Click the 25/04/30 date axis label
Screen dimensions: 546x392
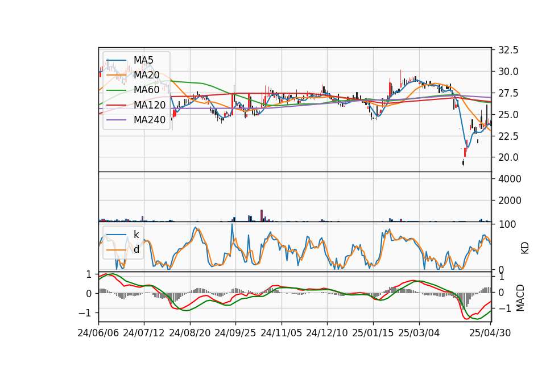[490, 333]
